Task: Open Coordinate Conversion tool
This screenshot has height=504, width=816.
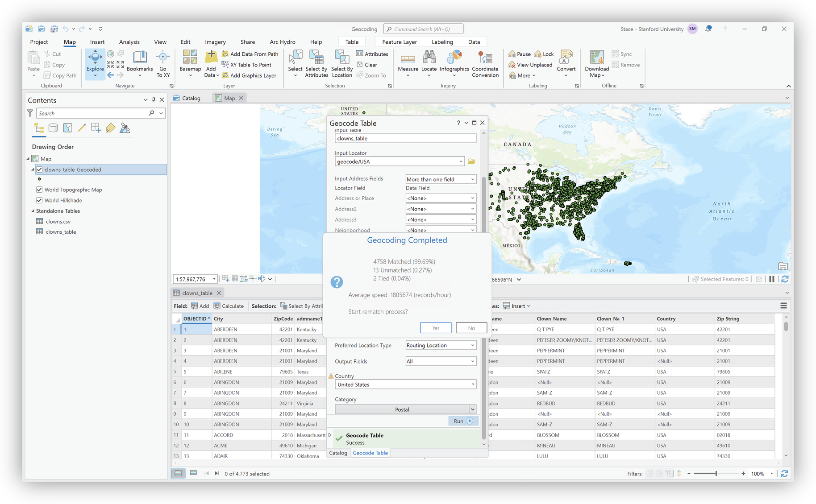Action: (485, 59)
